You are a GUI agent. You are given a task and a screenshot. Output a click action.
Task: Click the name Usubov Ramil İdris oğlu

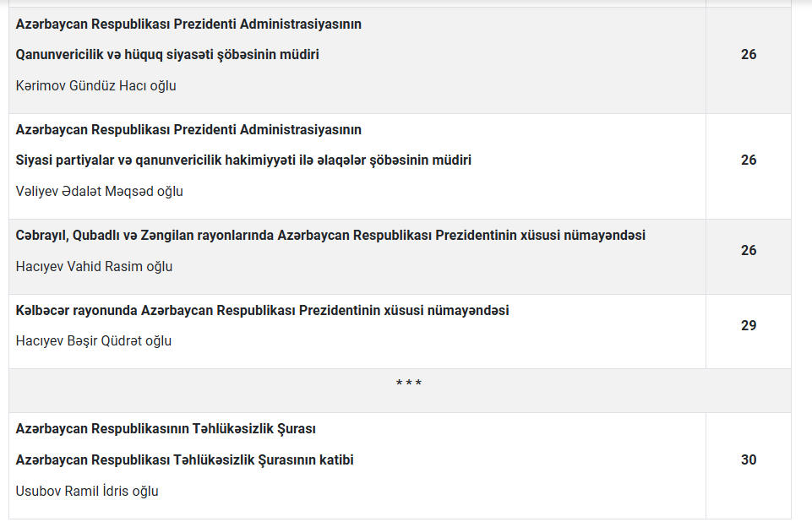pyautogui.click(x=87, y=491)
